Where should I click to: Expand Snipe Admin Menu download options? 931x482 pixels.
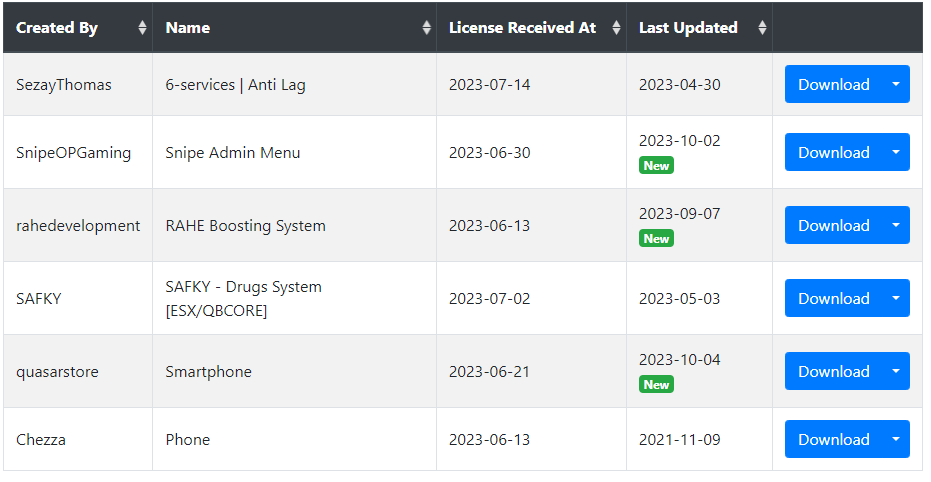pyautogui.click(x=896, y=152)
